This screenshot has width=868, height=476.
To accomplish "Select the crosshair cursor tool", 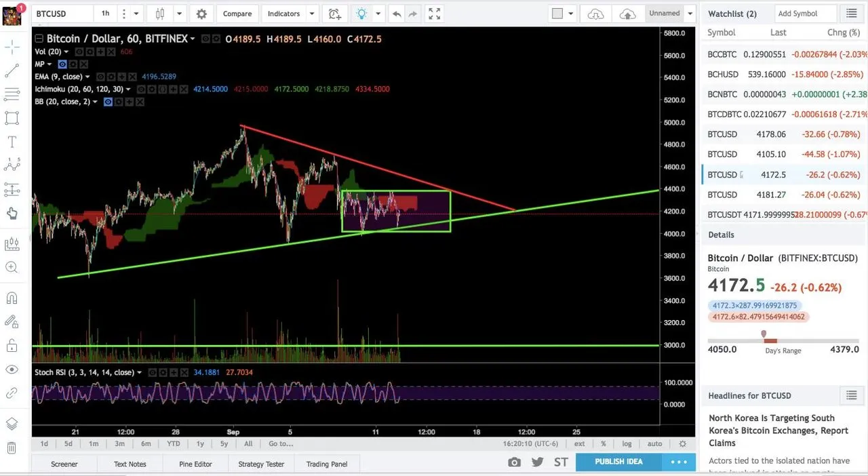I will click(x=12, y=47).
